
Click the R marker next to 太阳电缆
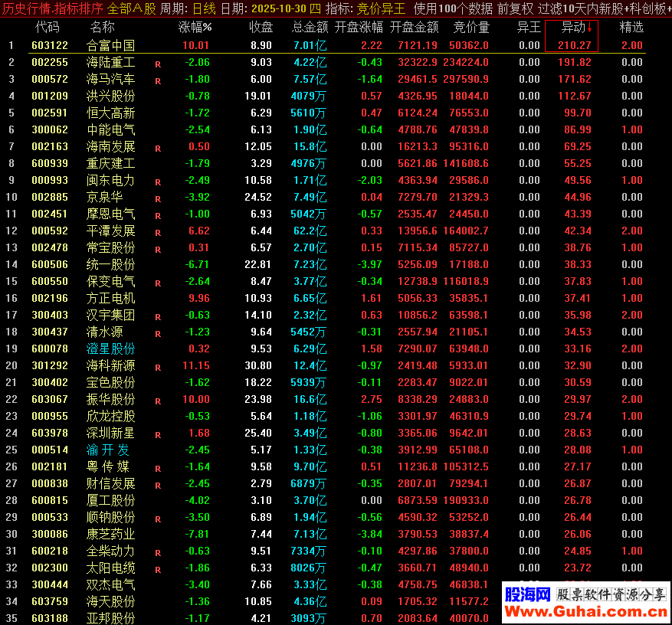(x=158, y=569)
